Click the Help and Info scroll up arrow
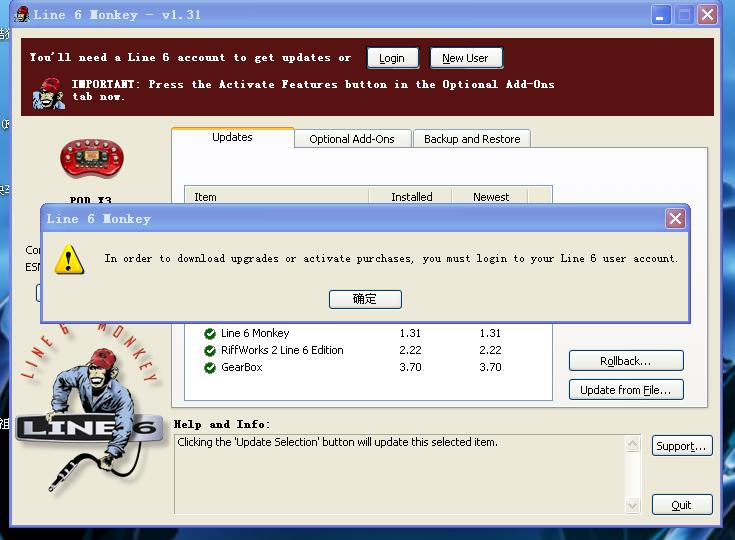The width and height of the screenshot is (735, 540). [632, 443]
